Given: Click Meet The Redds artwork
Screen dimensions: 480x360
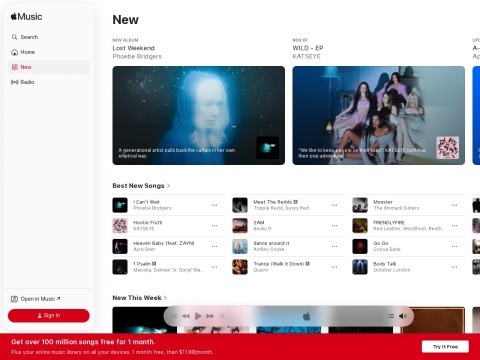Looking at the screenshot, I should pos(240,205).
